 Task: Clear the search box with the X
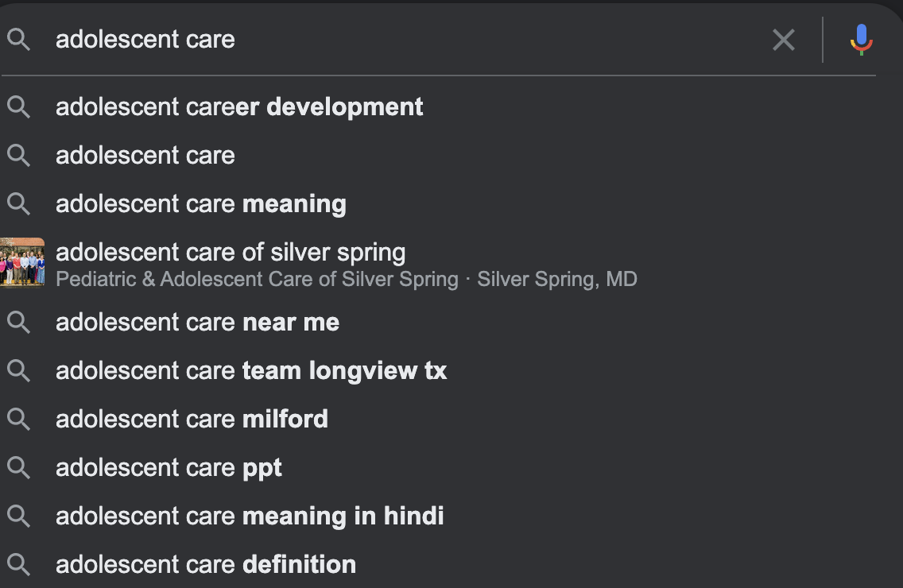tap(783, 40)
